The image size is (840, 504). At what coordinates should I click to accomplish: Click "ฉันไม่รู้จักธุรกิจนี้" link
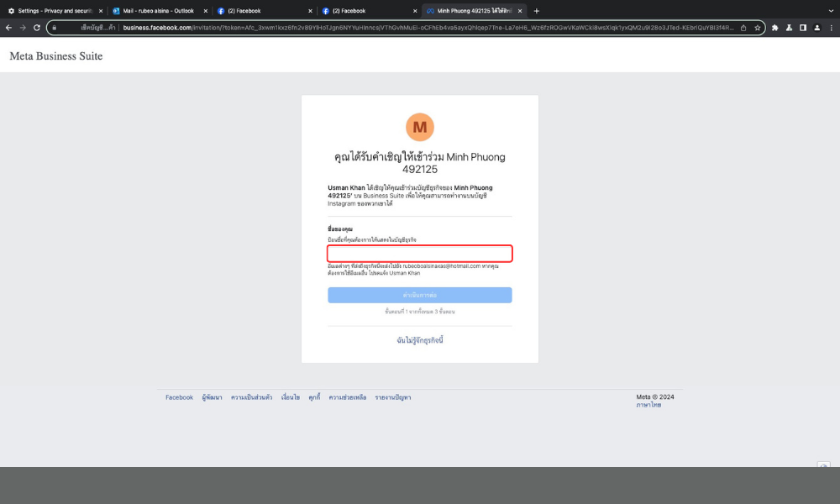click(419, 340)
